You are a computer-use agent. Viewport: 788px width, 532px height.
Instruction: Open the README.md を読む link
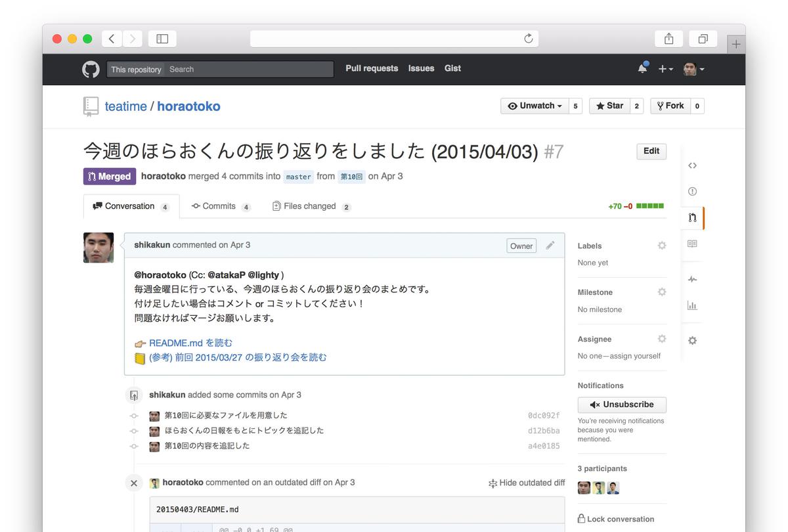190,343
